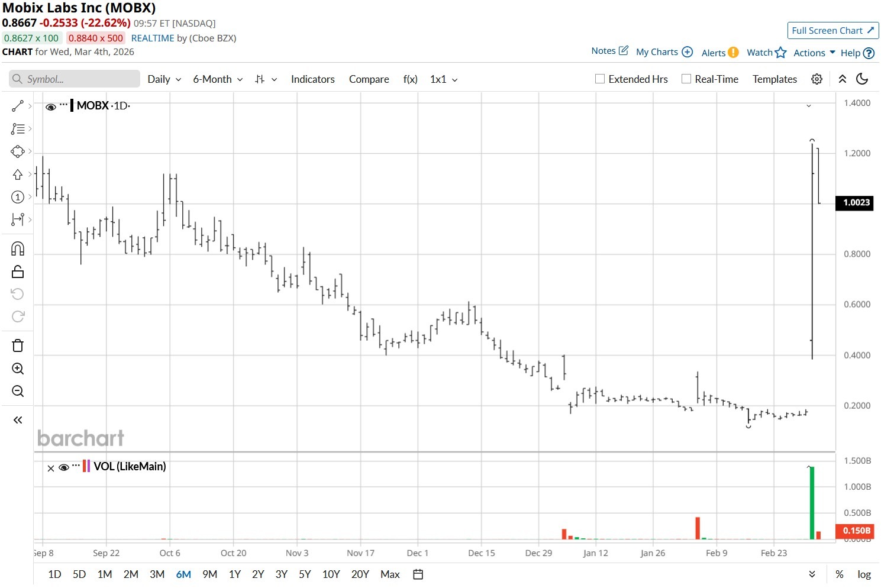The image size is (881, 588).
Task: Select the Max range tab
Action: (x=390, y=574)
